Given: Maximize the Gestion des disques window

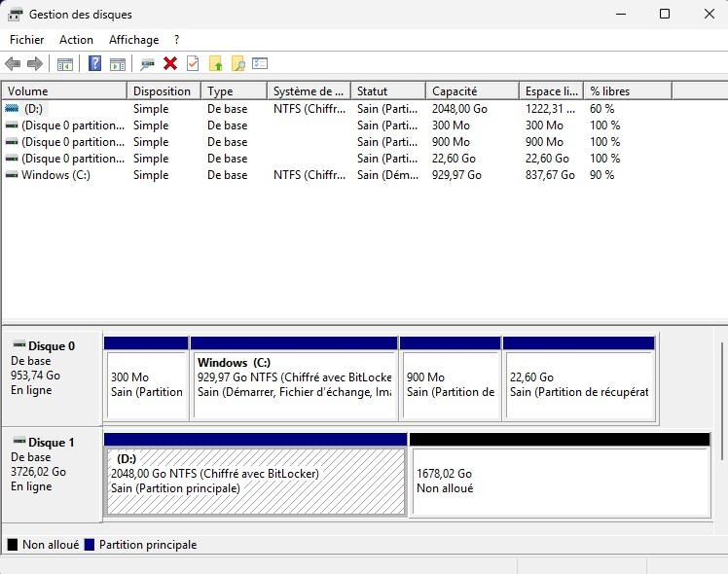Looking at the screenshot, I should [665, 14].
